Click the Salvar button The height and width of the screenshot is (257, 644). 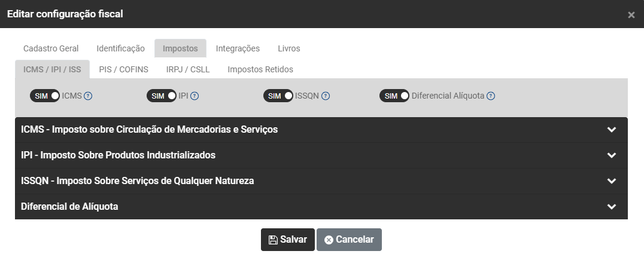288,240
